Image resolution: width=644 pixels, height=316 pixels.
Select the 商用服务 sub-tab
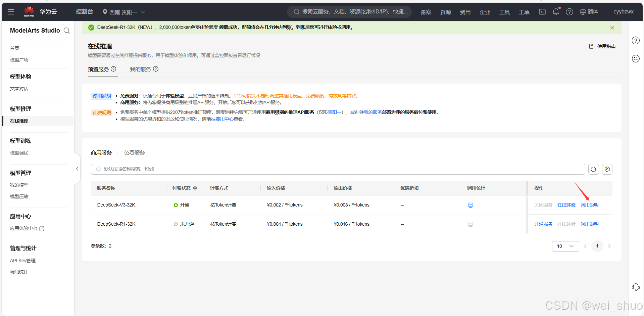101,153
